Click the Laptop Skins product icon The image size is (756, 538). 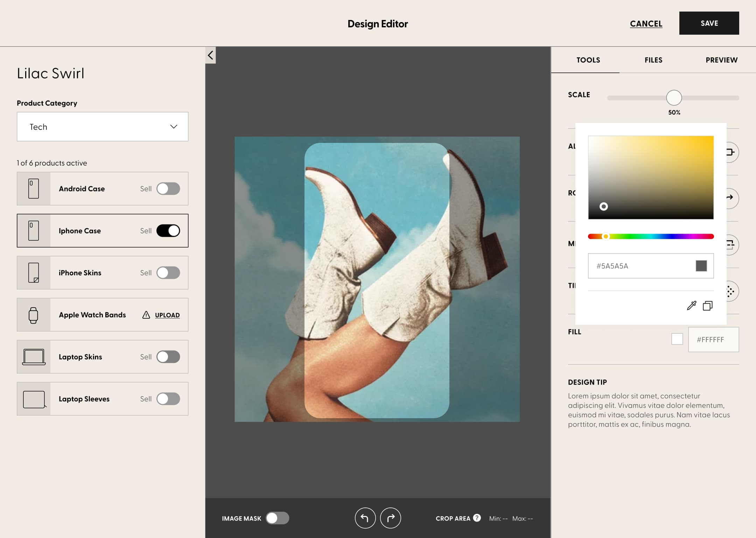34,357
